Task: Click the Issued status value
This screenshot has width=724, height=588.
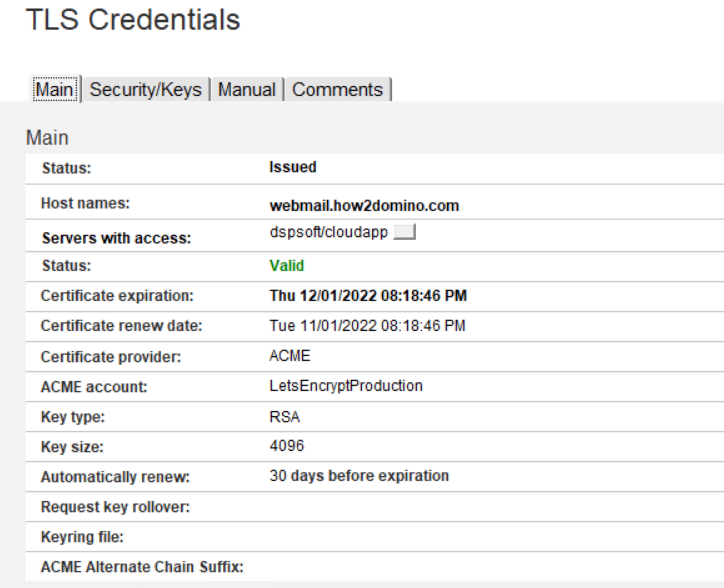Action: click(x=293, y=167)
